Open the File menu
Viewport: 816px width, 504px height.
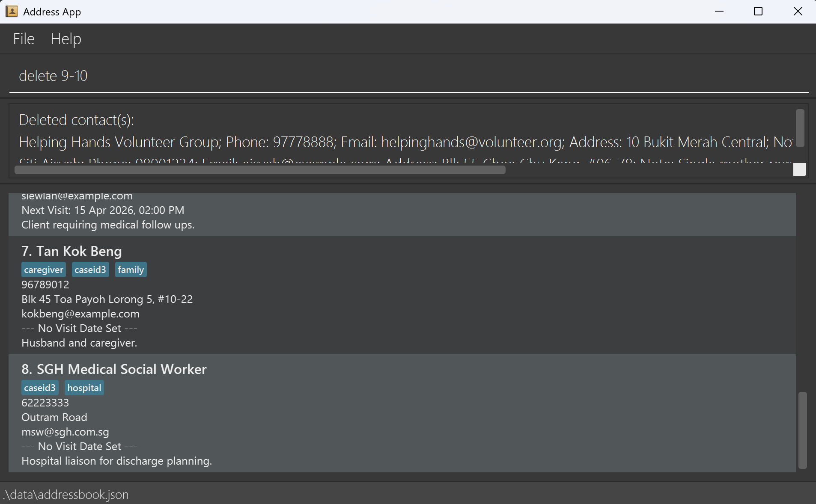24,39
